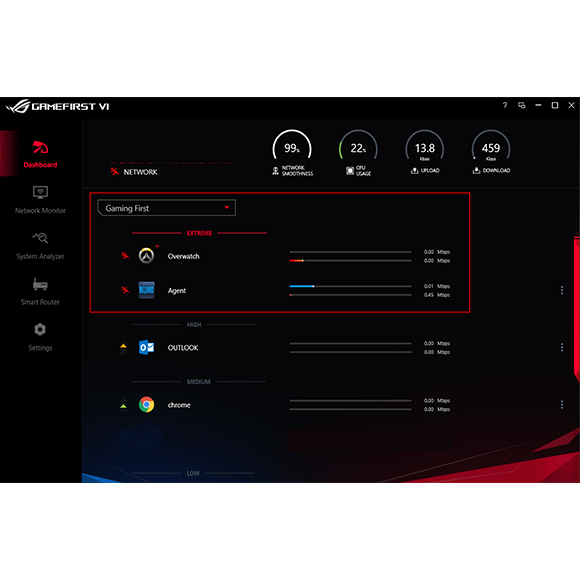Open the Dashboard tab in sidebar
Screen dimensions: 580x580
[40, 154]
